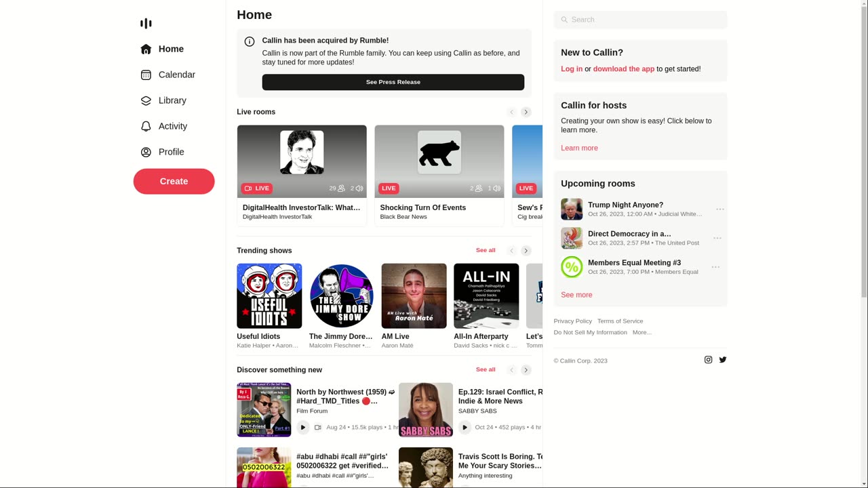This screenshot has width=868, height=488.
Task: Click speakers icon on Shocking Turn room
Action: click(x=496, y=188)
